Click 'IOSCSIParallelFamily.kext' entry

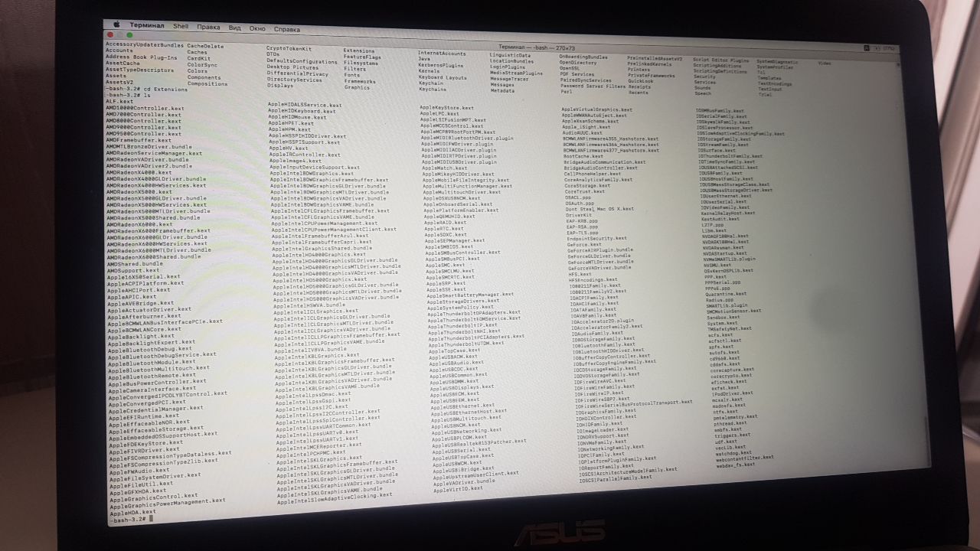[615, 478]
